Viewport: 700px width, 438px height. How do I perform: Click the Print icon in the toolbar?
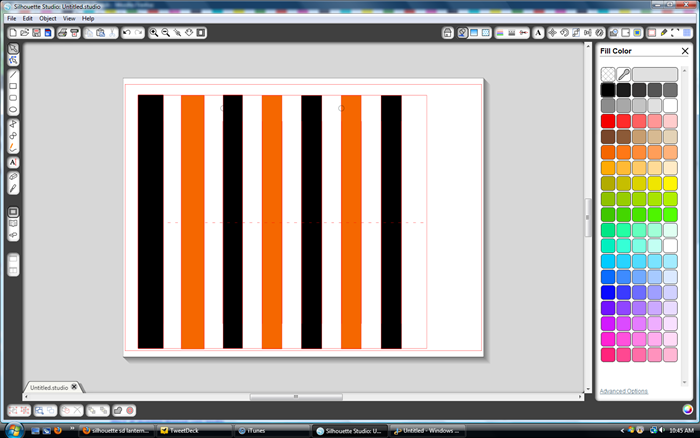[x=62, y=33]
